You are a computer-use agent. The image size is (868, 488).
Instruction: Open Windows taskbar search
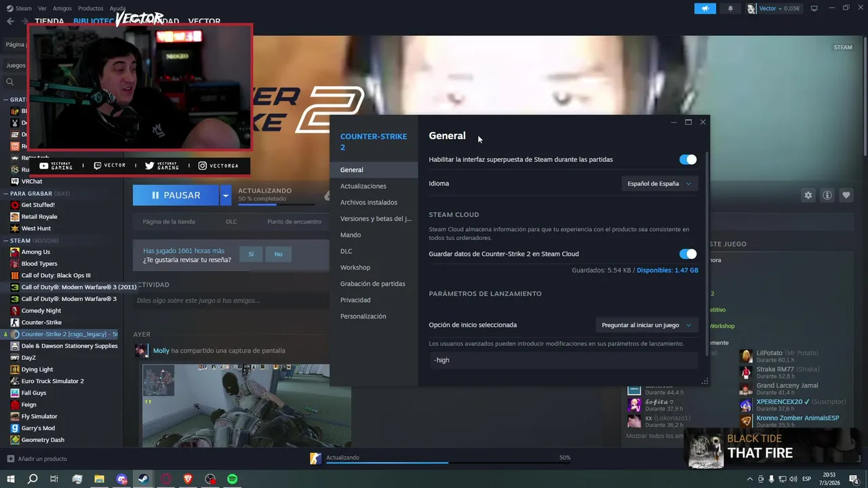[x=33, y=479]
